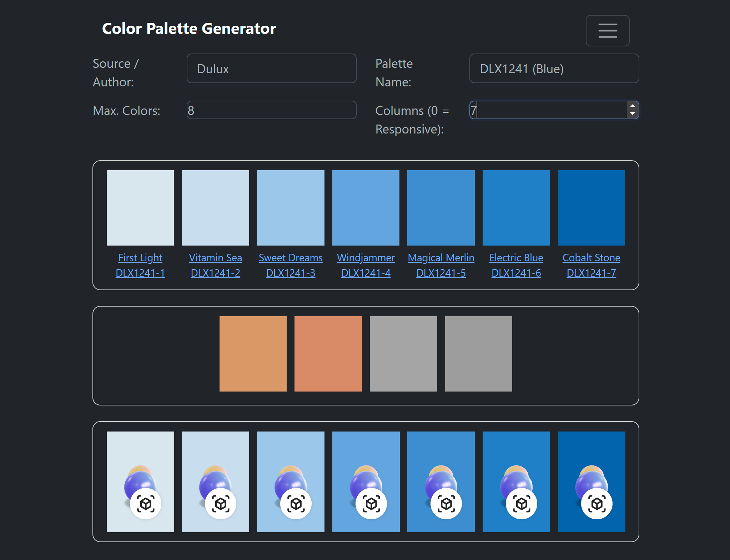Viewport: 730px width, 560px height.
Task: Select the Magical Merlin color swatch
Action: pos(441,208)
